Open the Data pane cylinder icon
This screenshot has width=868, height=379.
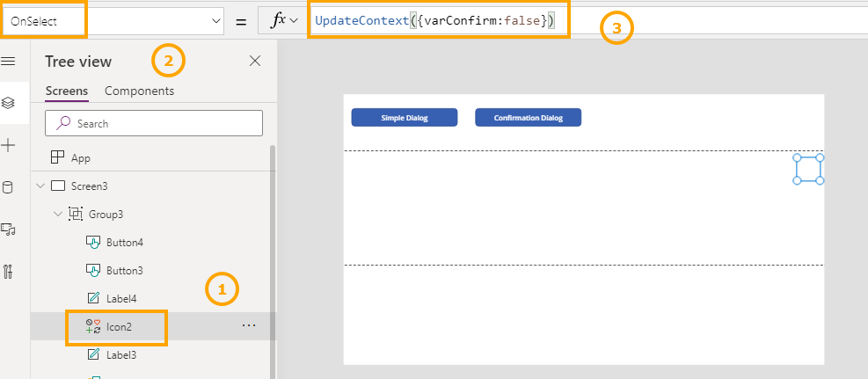(9, 186)
